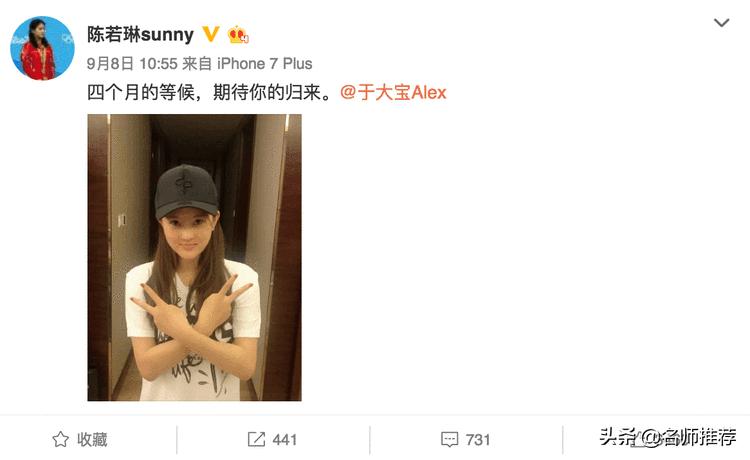Open the @于大宝Alex mention link
Screen dimensions: 750x460
tap(393, 92)
